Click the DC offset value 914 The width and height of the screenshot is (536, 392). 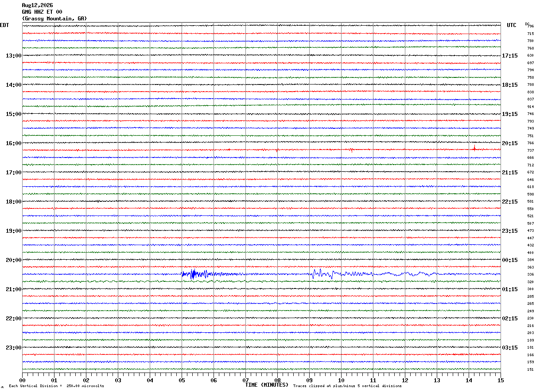tap(530, 107)
